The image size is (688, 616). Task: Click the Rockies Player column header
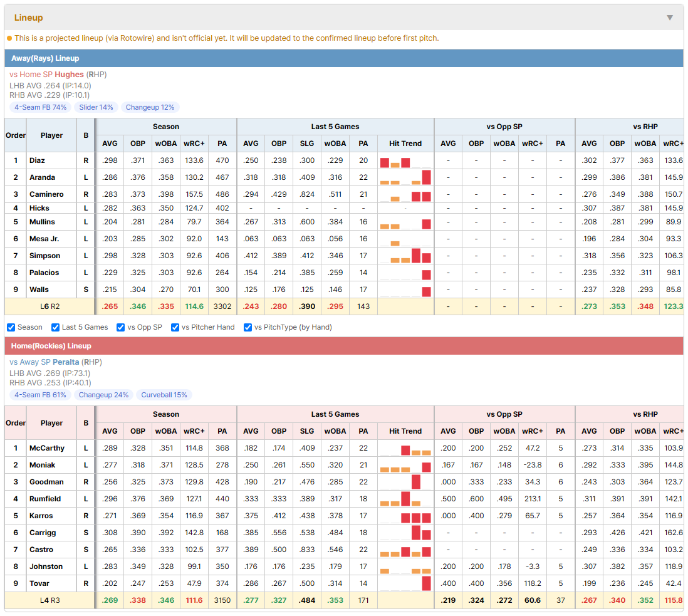[x=52, y=424]
